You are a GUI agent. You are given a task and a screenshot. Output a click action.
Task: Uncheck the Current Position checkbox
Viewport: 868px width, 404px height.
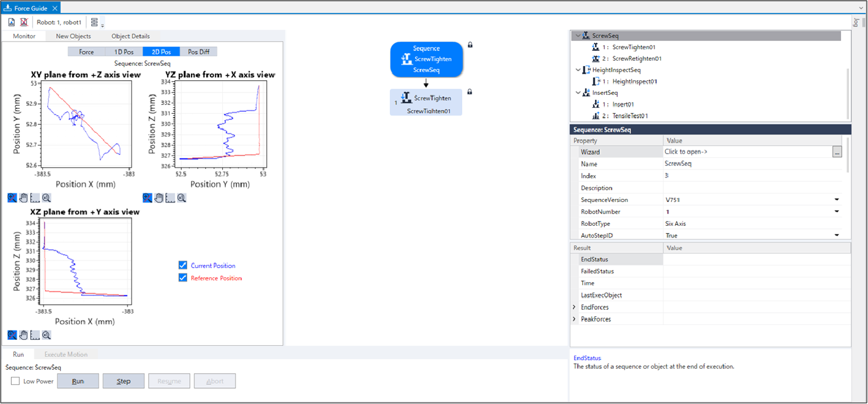[182, 266]
